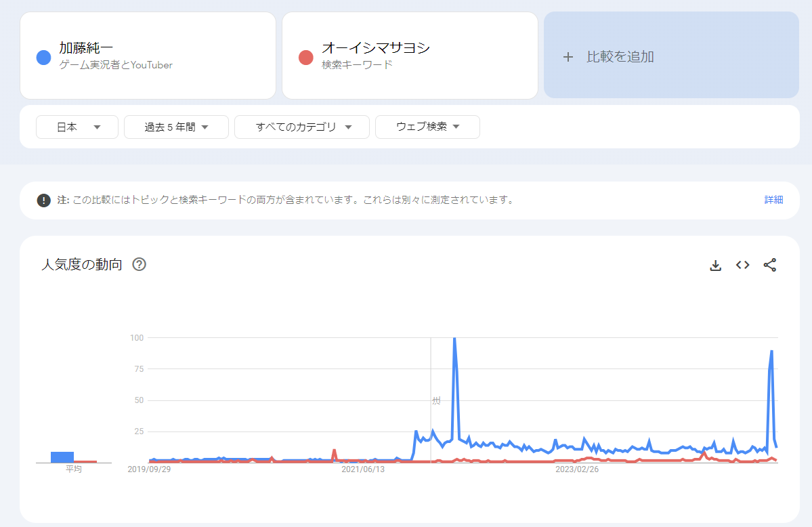
Task: Click the blue dot beside 加藤純一
Action: coord(44,58)
